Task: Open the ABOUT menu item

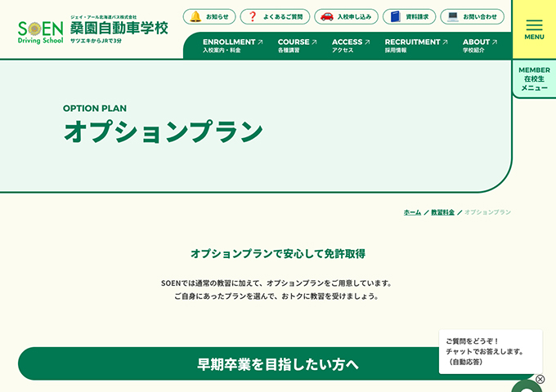Action: pos(480,46)
